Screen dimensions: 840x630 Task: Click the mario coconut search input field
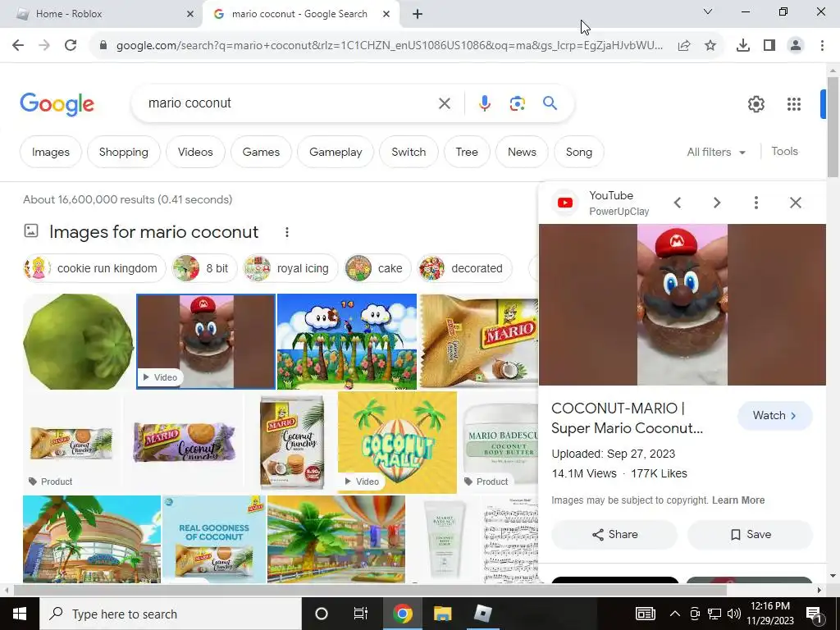(290, 103)
